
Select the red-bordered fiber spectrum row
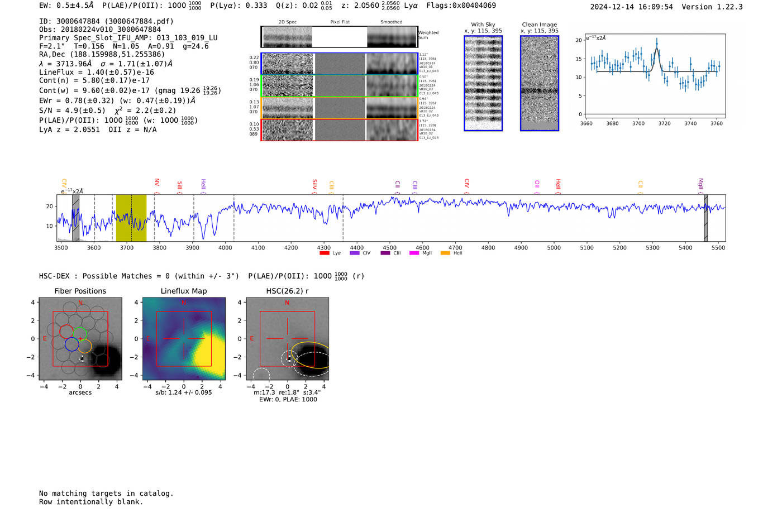(x=340, y=130)
